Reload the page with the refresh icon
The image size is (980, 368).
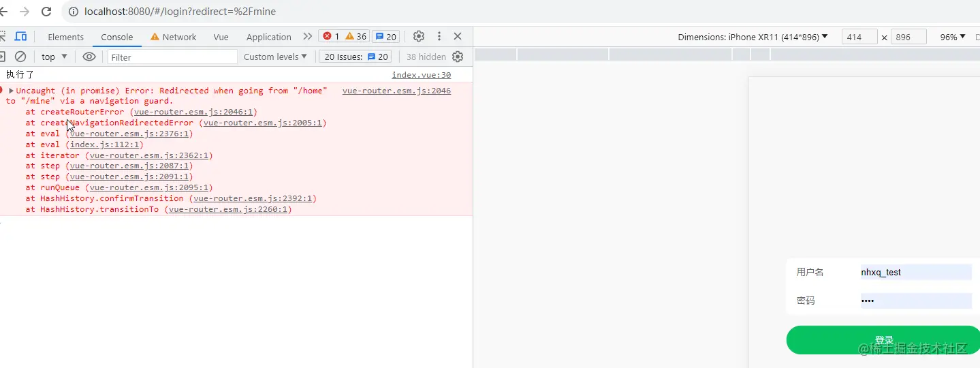click(x=46, y=12)
